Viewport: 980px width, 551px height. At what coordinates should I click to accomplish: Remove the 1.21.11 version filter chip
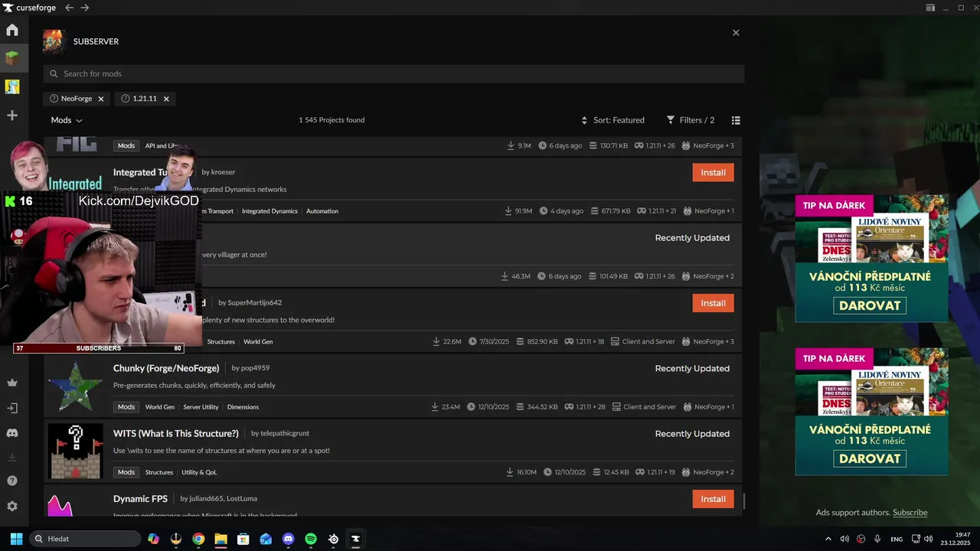(x=166, y=99)
